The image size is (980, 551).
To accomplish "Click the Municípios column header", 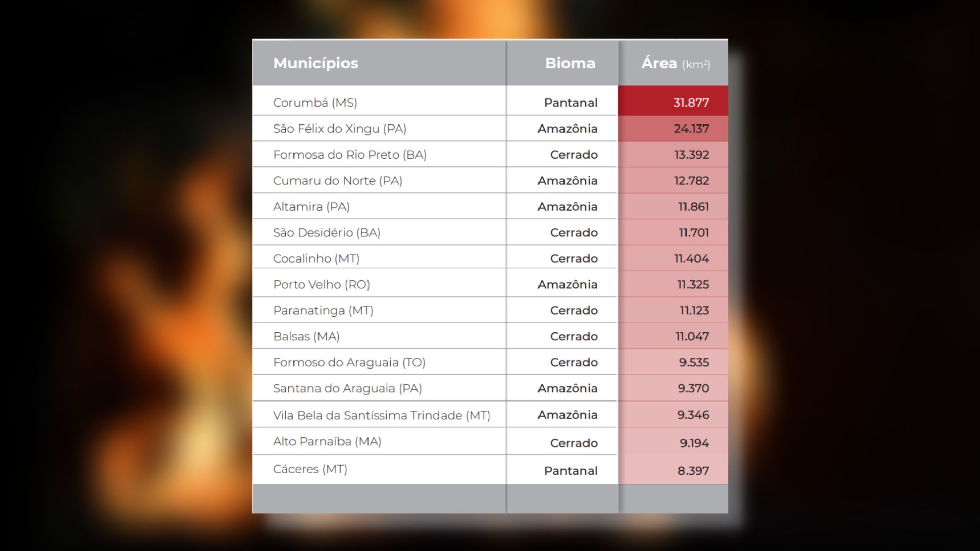I will (315, 63).
